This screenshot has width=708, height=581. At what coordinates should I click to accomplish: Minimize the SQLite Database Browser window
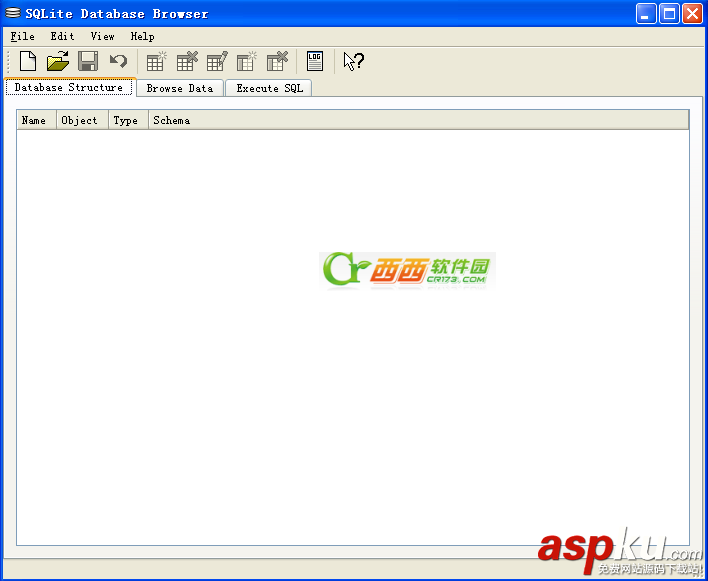point(646,14)
